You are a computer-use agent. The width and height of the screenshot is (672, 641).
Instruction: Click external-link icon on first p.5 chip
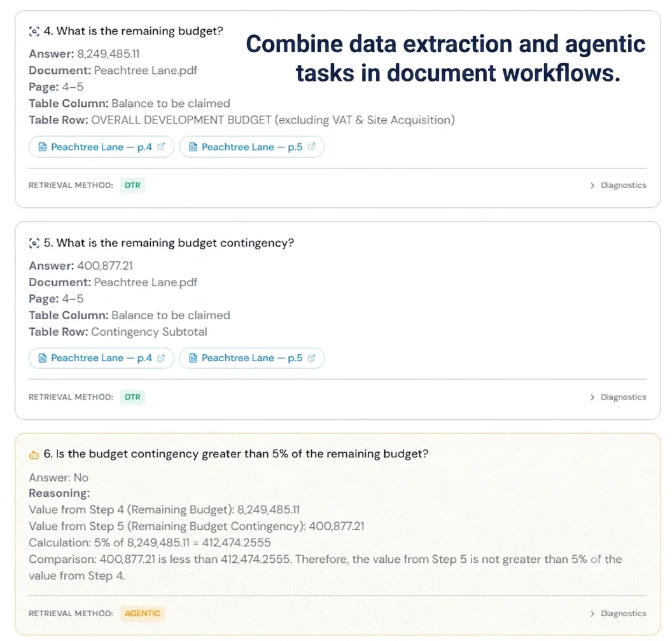point(312,146)
